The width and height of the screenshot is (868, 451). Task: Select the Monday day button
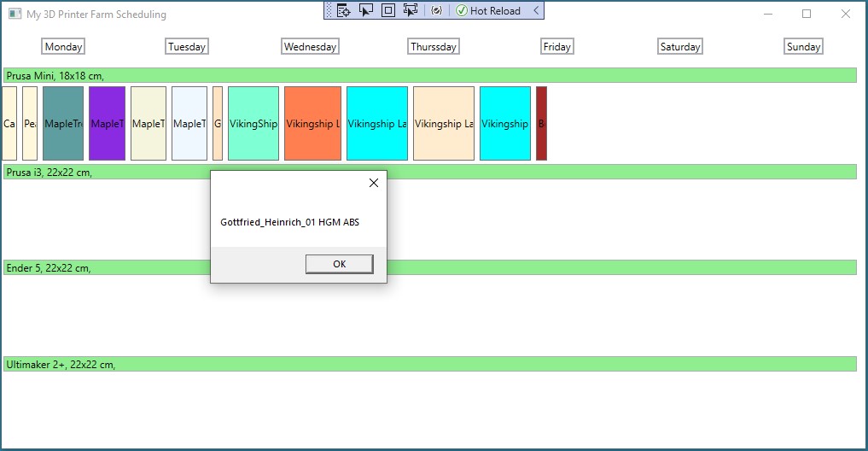coord(63,46)
